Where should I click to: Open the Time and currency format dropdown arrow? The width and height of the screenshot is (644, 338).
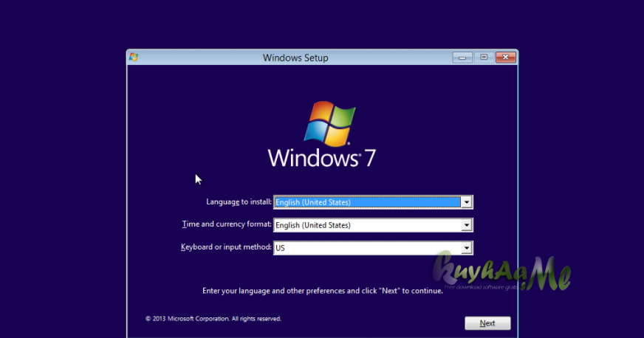[467, 225]
